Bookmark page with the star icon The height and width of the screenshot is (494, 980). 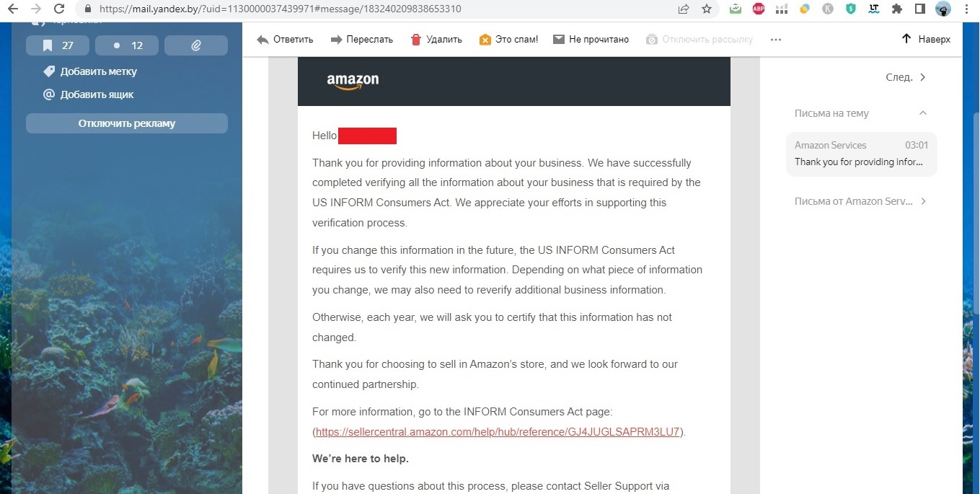pos(707,9)
